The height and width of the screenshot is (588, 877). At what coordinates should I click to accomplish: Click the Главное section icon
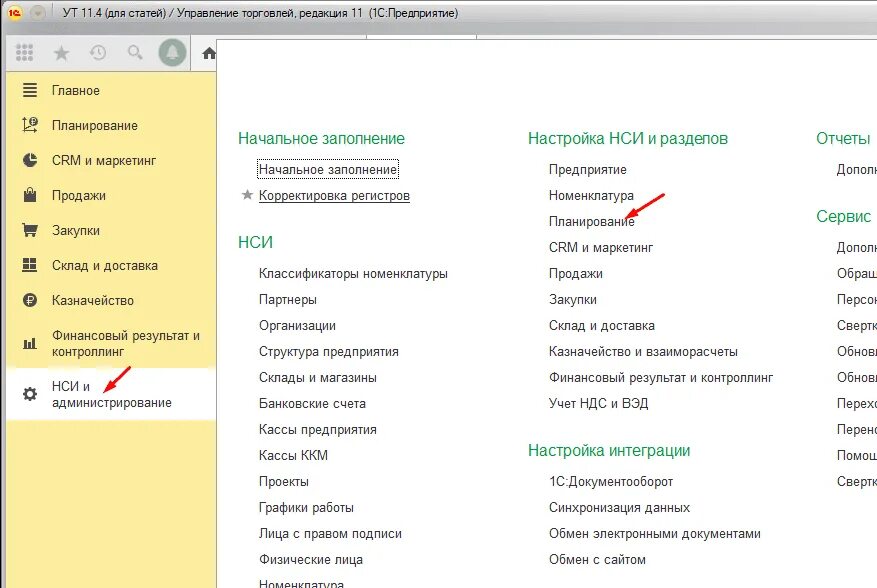click(x=30, y=90)
